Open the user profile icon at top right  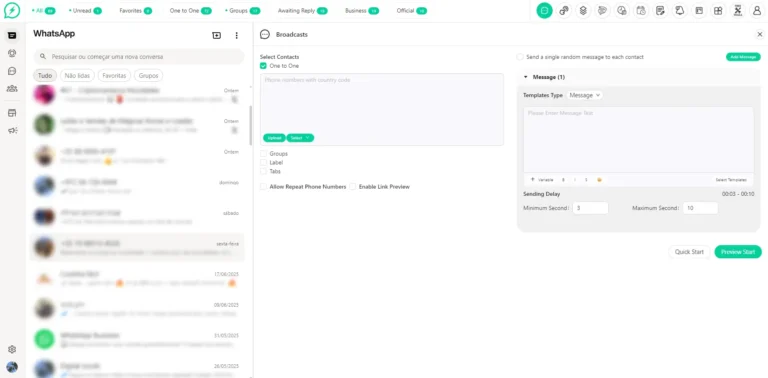tap(757, 11)
